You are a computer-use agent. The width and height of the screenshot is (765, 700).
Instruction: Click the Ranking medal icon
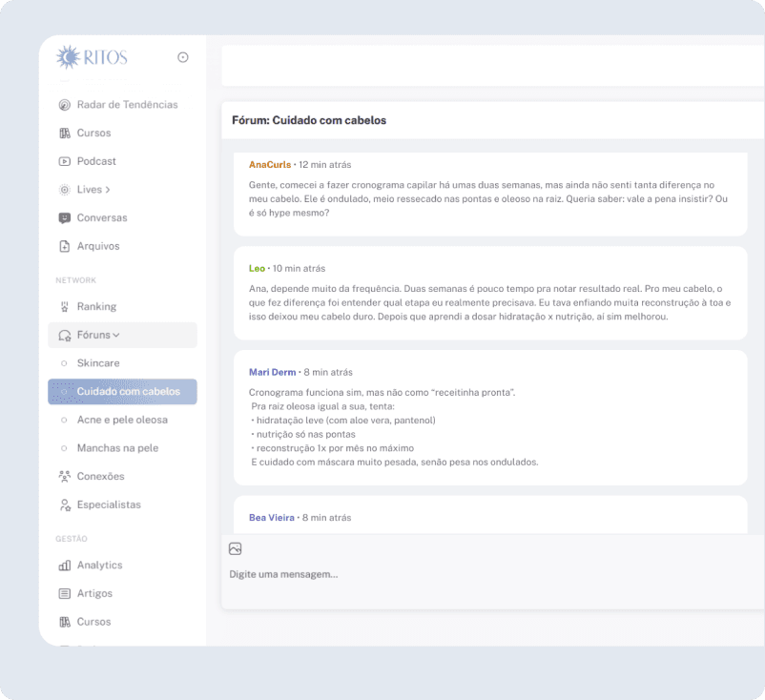click(x=65, y=307)
